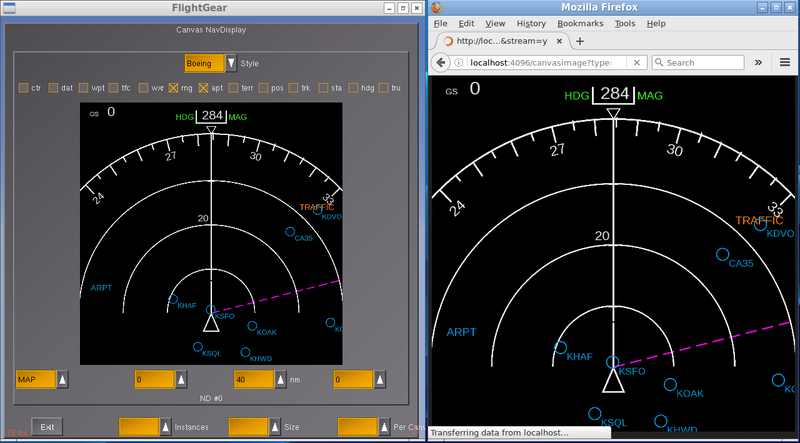This screenshot has height=443, width=800.
Task: Open the Firefox Bookmarks menu
Action: tap(580, 23)
